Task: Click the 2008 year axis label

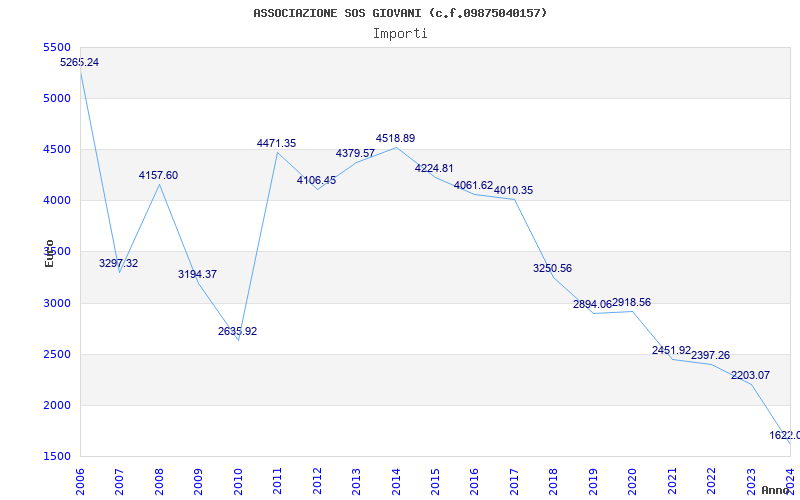Action: tap(159, 482)
